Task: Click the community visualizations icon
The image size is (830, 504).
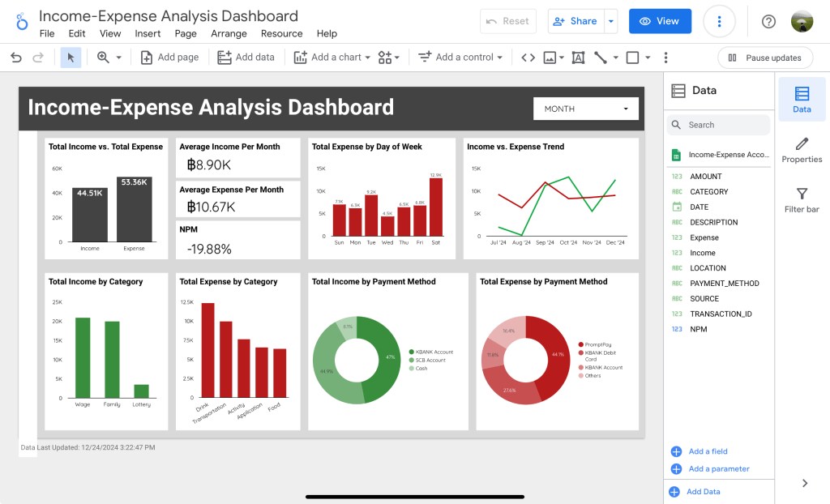Action: [x=388, y=58]
